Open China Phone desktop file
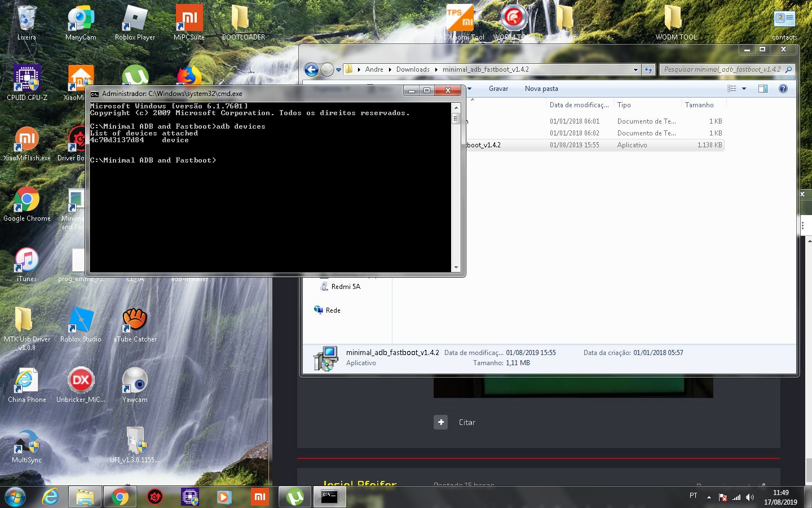The image size is (812, 508). pyautogui.click(x=27, y=385)
